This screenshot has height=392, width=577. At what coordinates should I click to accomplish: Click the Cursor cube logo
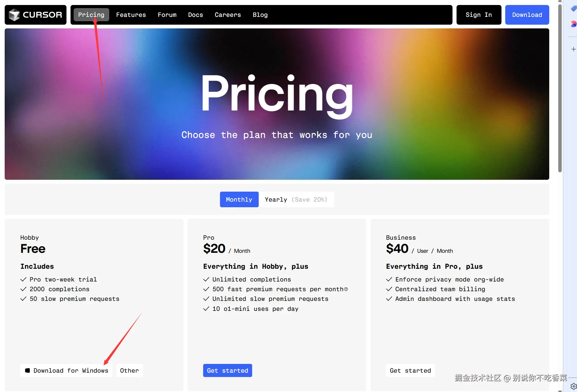[x=14, y=15]
